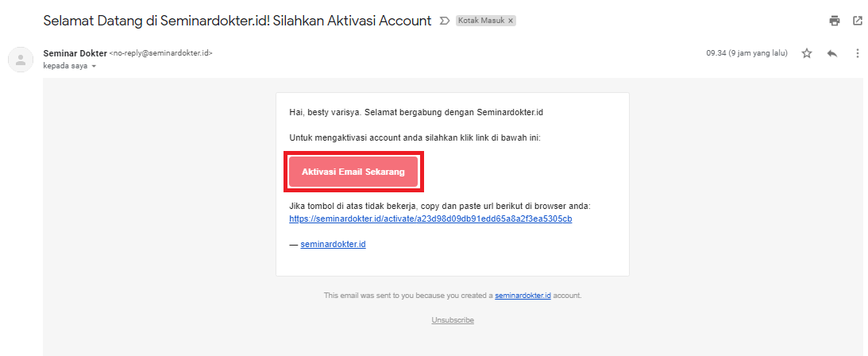868x356 pixels.
Task: Remove the Kotak Masuk label
Action: coord(511,21)
